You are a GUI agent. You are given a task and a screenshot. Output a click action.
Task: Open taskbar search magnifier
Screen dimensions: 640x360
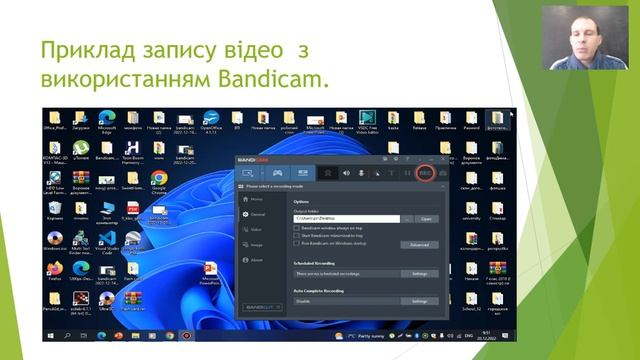click(x=67, y=336)
